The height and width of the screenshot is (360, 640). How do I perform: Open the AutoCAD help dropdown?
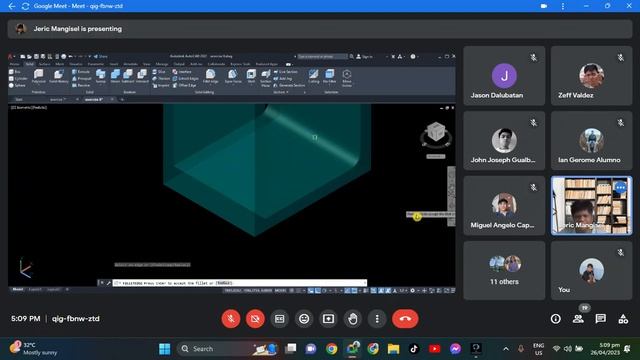point(414,56)
